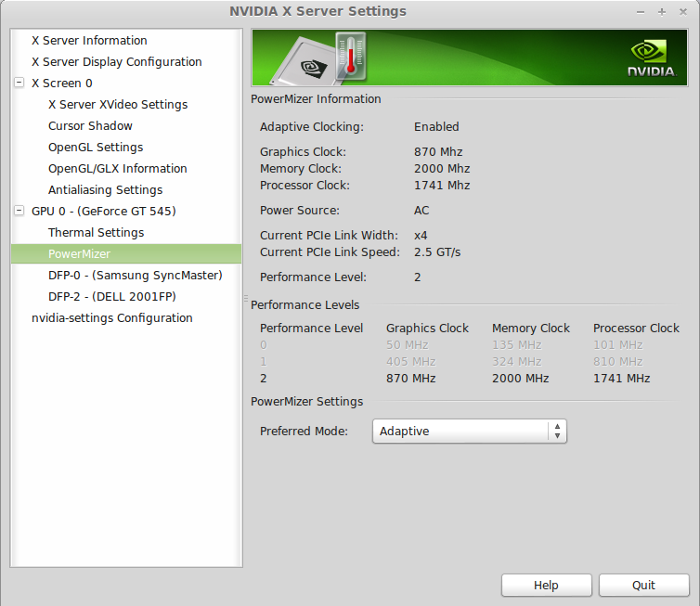
Task: Click the Memory Clock column header
Action: (531, 328)
